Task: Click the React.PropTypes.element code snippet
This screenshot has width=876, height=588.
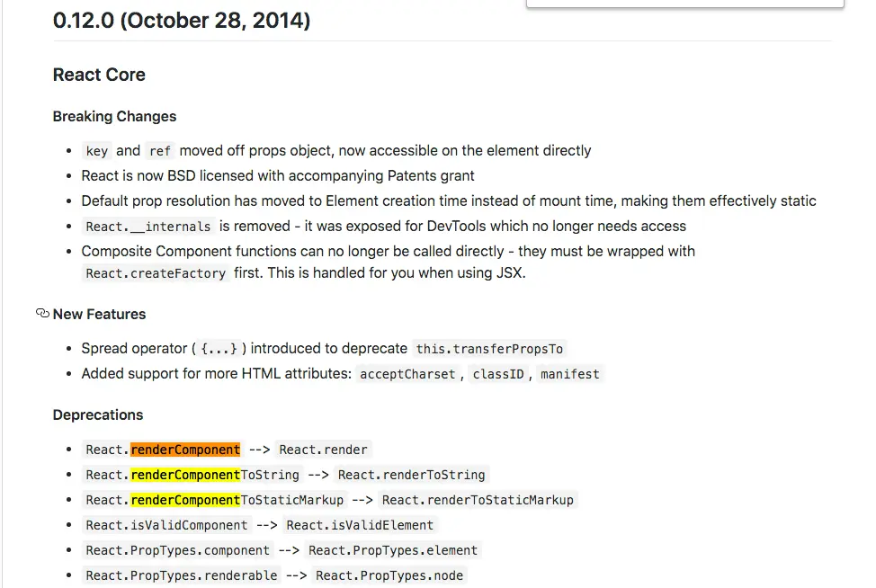Action: (x=393, y=550)
